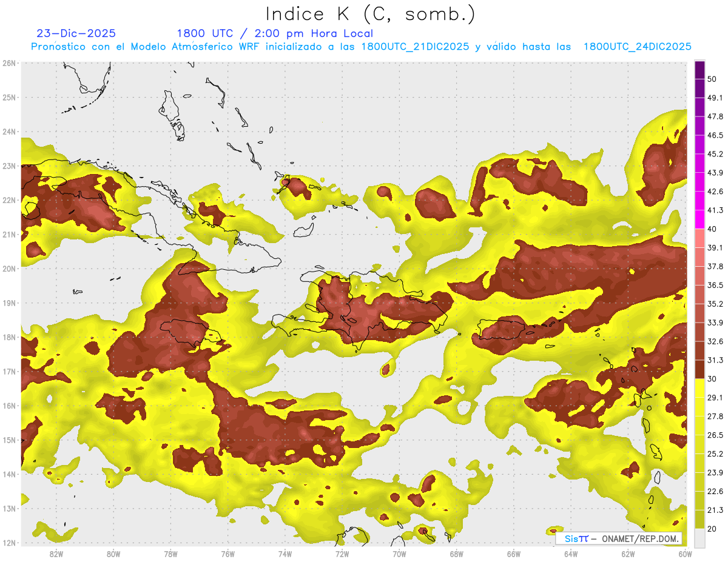Click the '82W' longitude label
This screenshot has height=562, width=728.
[56, 554]
